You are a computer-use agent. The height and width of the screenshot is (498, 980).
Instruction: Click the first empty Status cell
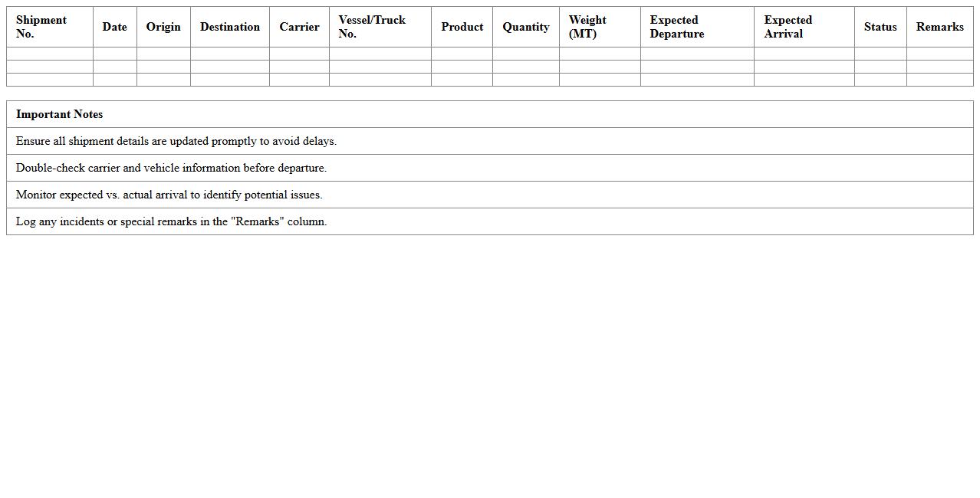[880, 54]
